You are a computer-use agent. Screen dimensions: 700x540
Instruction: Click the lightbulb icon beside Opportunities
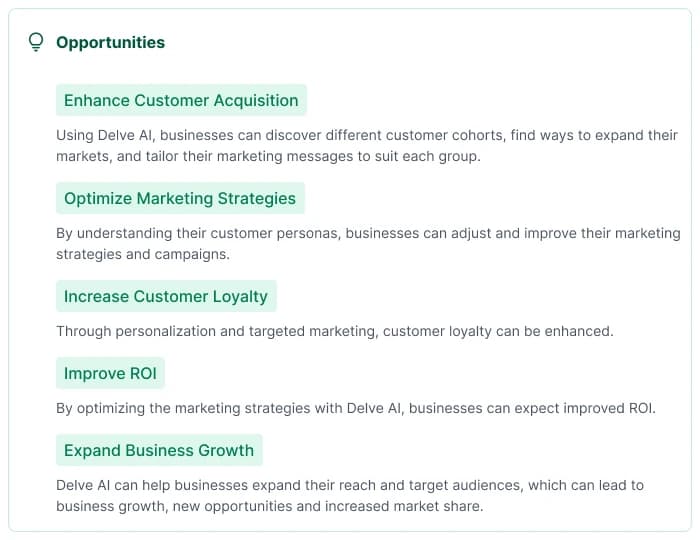36,42
